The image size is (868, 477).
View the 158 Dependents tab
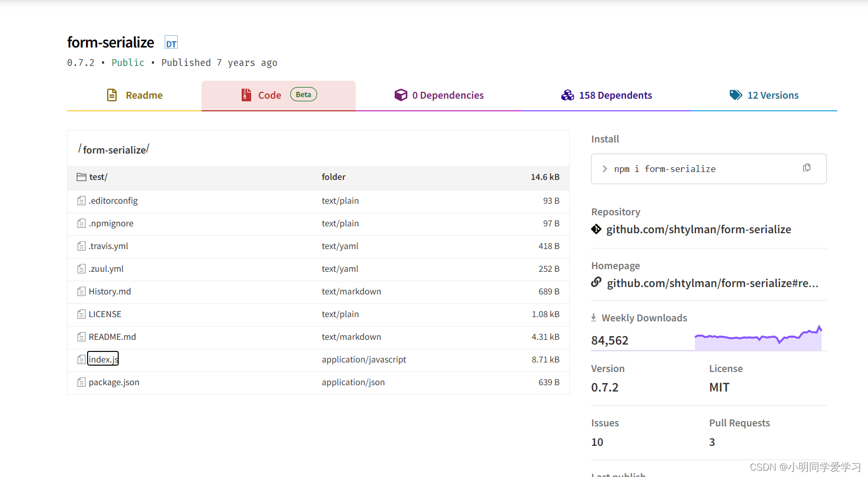click(x=607, y=96)
